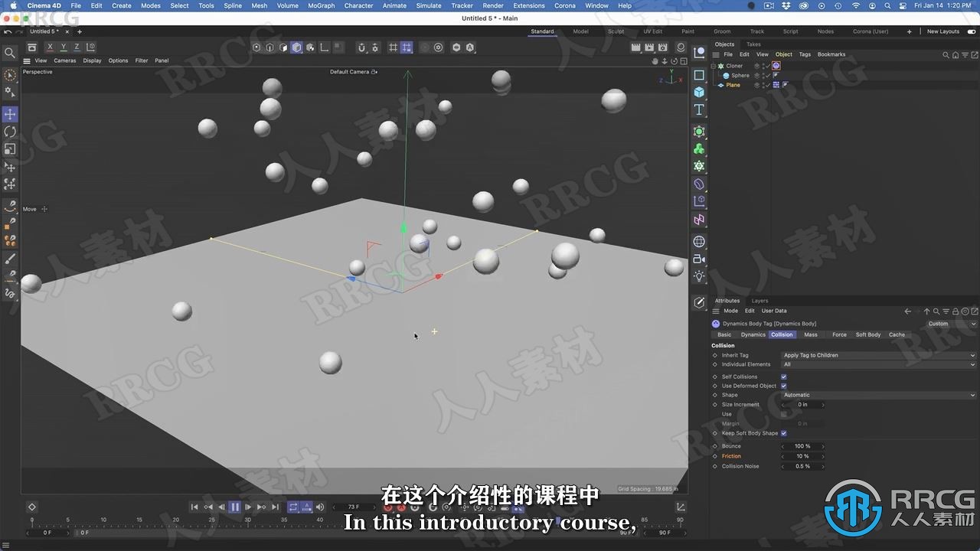
Task: Open Tags menu in Objects panel
Action: [x=805, y=54]
